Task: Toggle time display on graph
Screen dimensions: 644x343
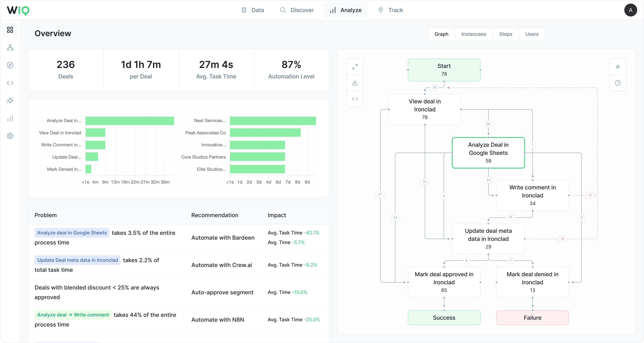Action: pyautogui.click(x=618, y=83)
